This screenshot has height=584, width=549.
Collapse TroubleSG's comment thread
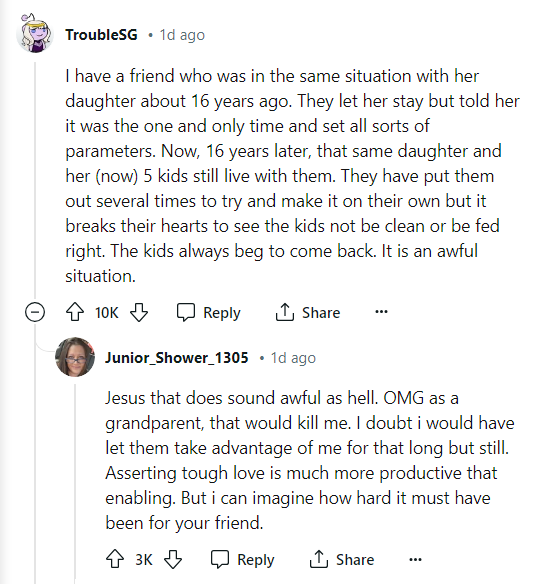[35, 312]
